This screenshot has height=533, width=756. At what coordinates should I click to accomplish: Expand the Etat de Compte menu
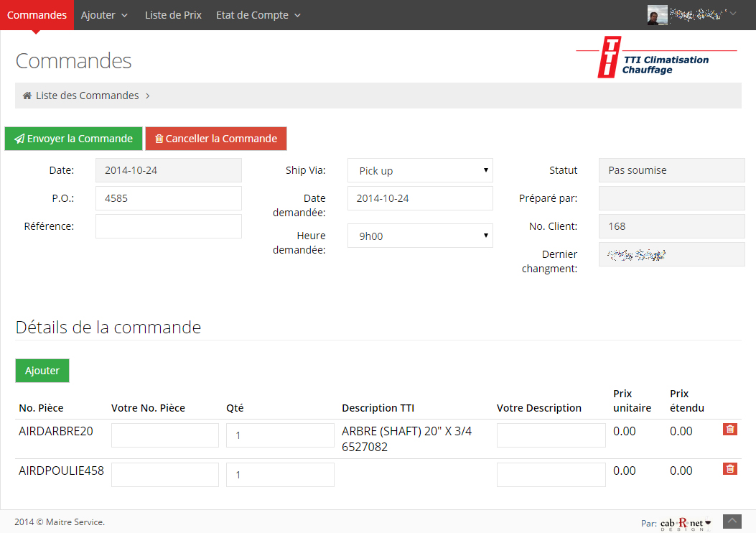258,15
